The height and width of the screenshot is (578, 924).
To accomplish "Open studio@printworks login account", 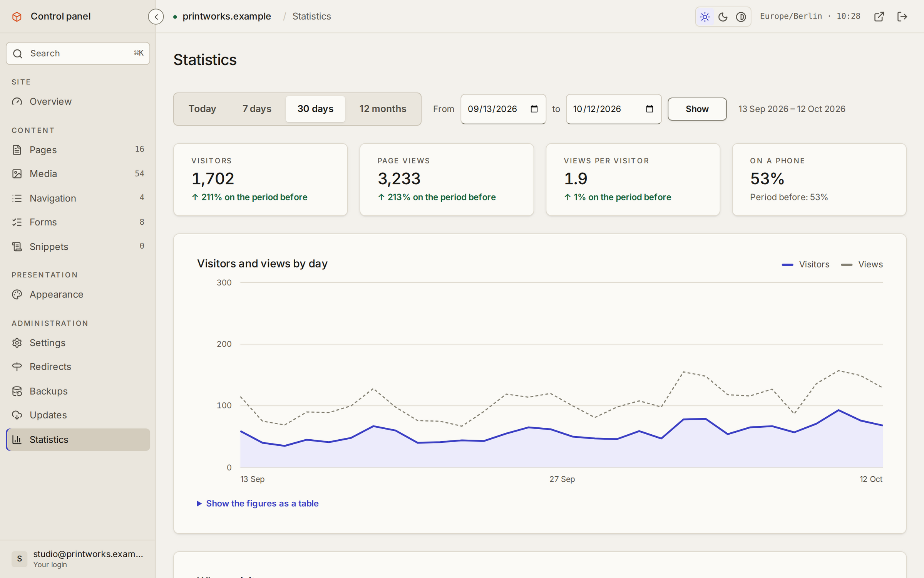I will 78,558.
